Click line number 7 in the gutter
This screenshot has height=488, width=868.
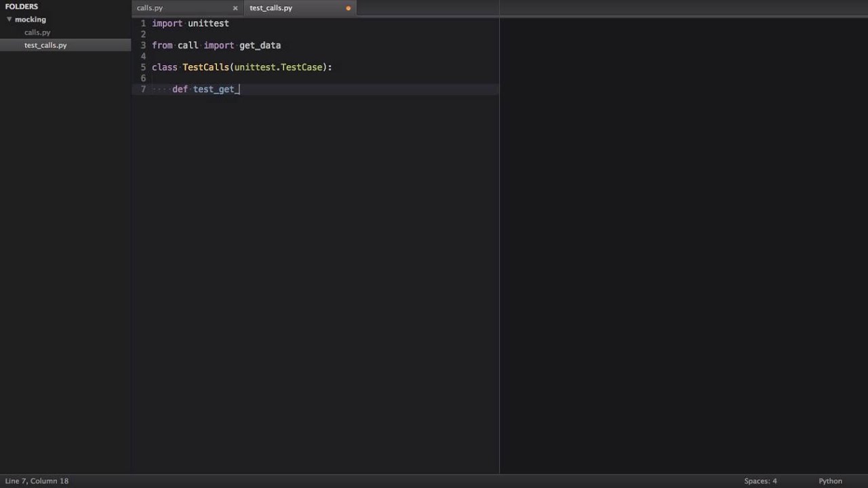click(x=143, y=89)
